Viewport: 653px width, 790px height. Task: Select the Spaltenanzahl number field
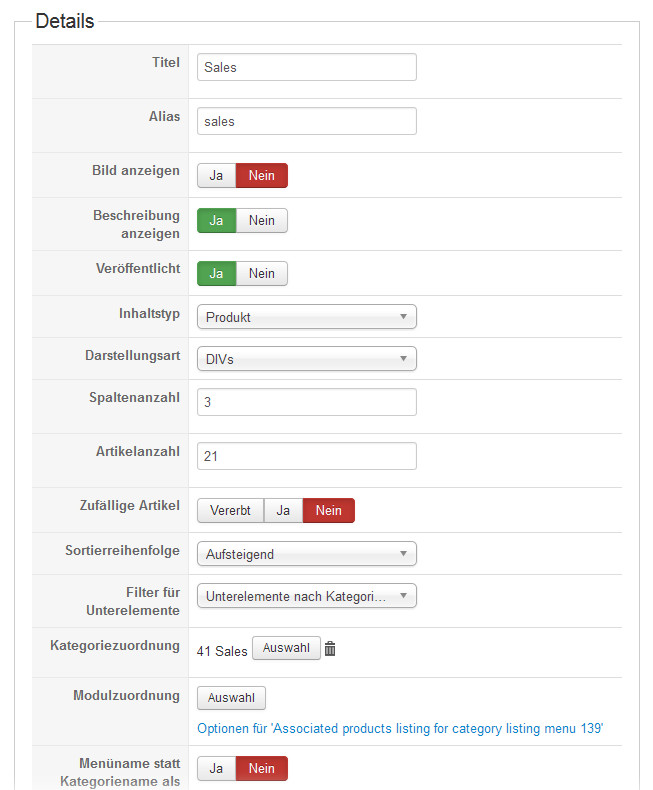coord(306,402)
